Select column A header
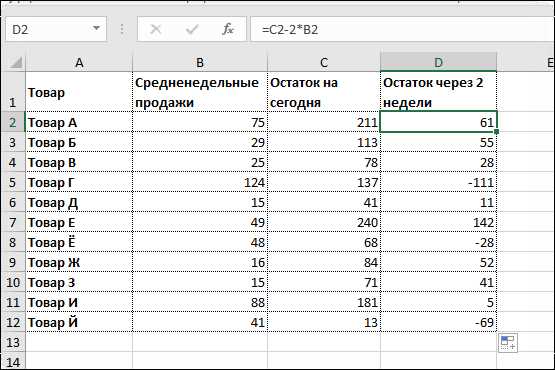 (x=79, y=63)
